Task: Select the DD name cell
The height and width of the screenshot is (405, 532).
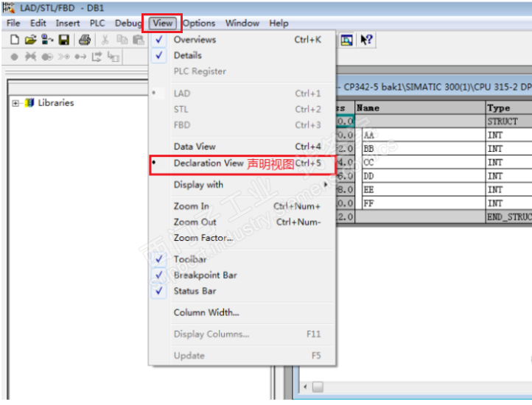Action: pos(424,176)
